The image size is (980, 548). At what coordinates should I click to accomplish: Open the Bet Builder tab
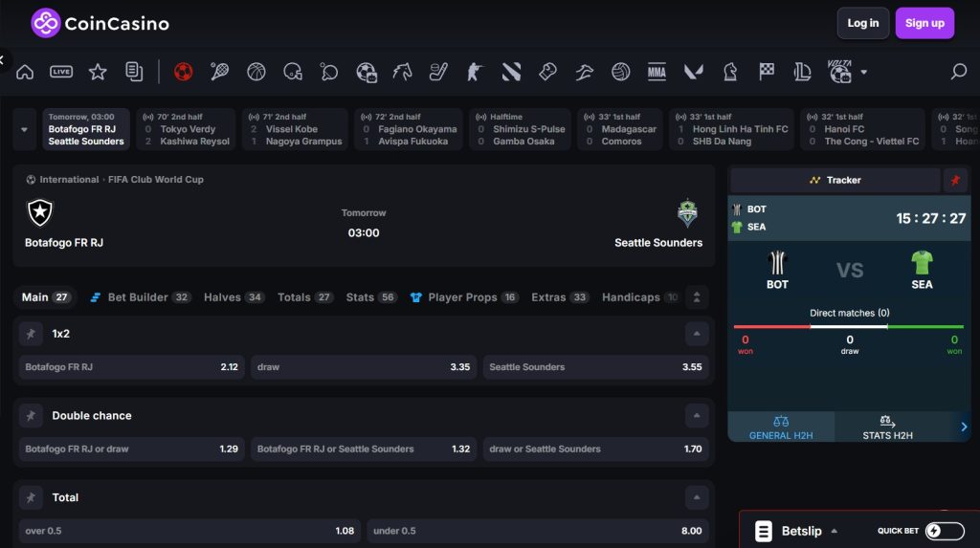pyautogui.click(x=140, y=297)
